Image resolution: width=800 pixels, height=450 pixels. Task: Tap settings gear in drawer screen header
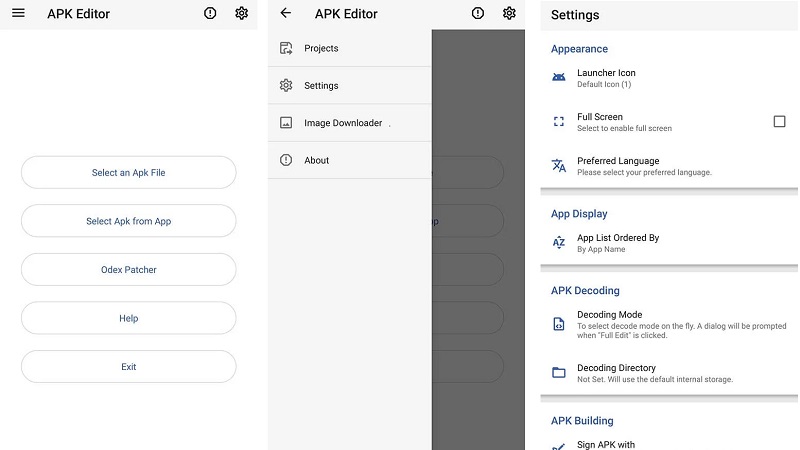coord(509,13)
